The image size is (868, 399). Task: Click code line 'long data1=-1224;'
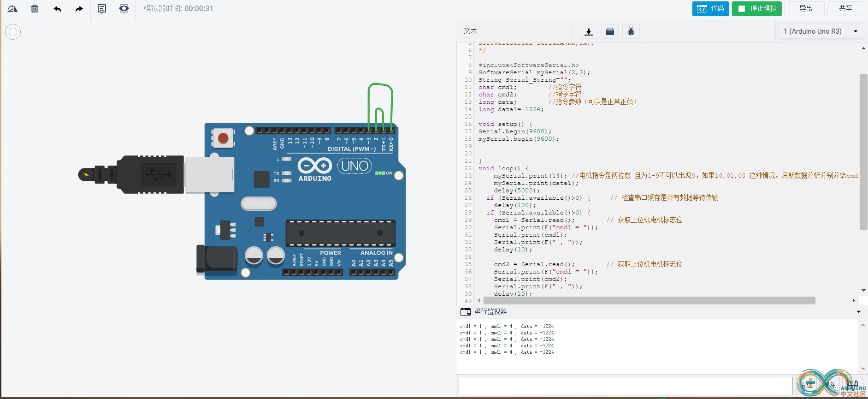511,109
